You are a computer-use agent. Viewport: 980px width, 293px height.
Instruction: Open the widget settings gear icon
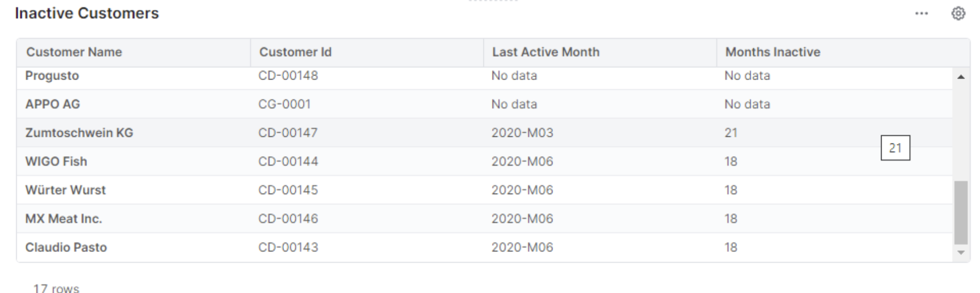pyautogui.click(x=958, y=14)
